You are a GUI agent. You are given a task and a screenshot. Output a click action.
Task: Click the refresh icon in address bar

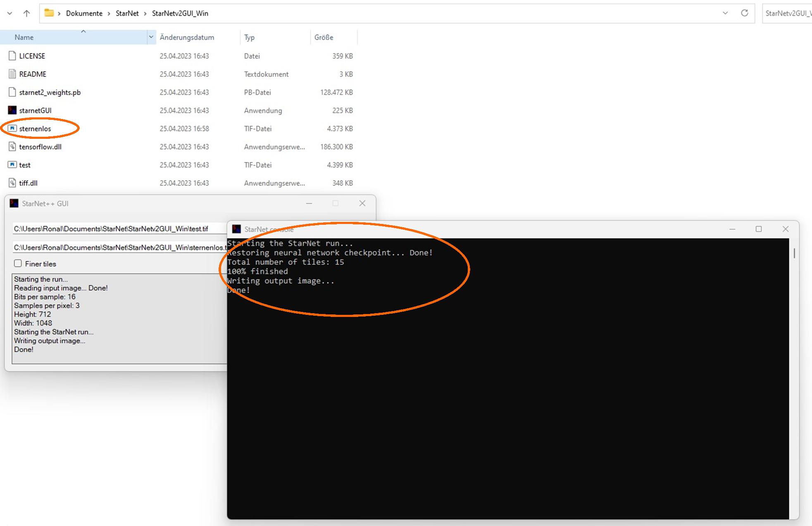744,13
